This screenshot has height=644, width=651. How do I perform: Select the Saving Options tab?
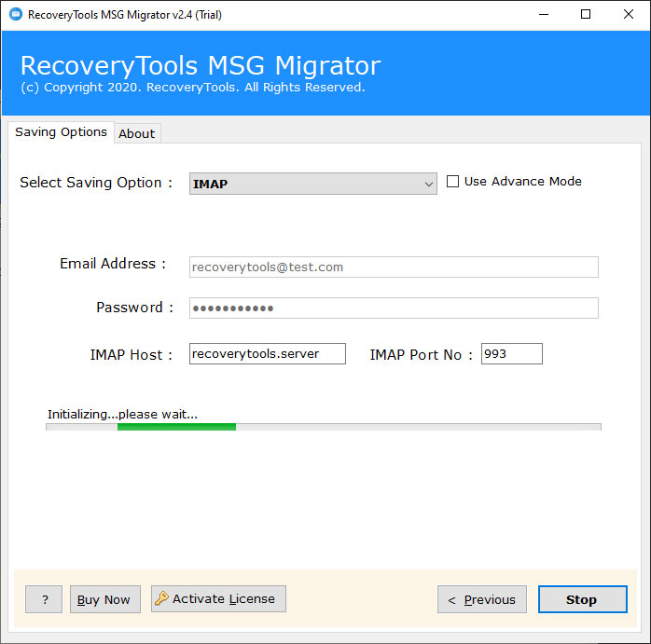click(x=61, y=132)
